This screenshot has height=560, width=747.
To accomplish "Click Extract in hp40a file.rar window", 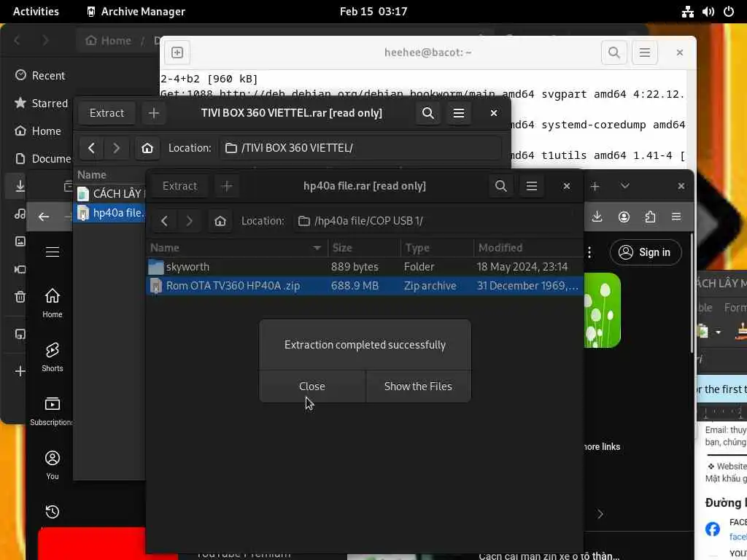I will (x=179, y=186).
